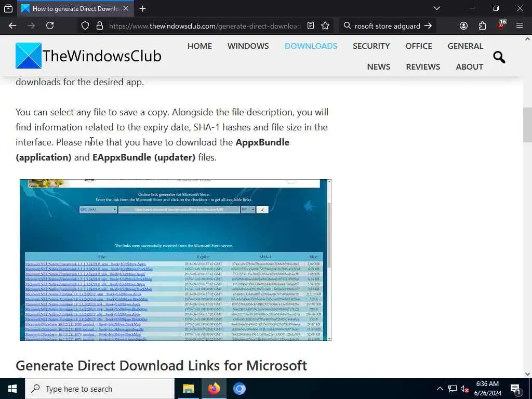Open the extensions puzzle icon
The image size is (532, 399).
[482, 26]
